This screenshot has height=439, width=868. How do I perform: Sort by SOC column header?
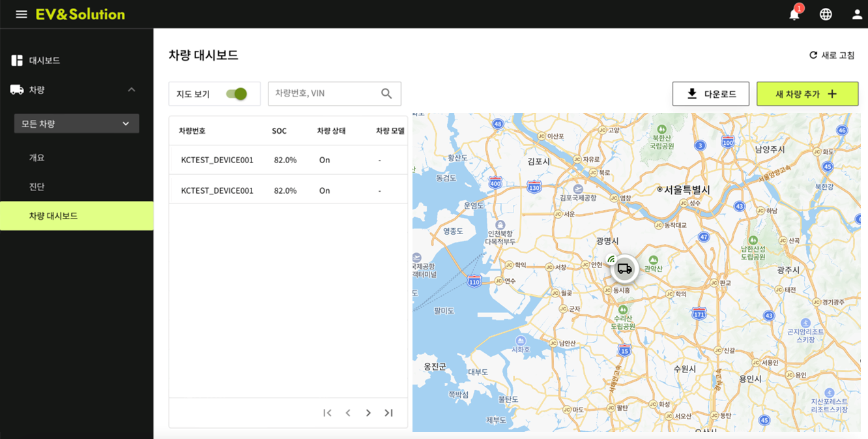[279, 131]
